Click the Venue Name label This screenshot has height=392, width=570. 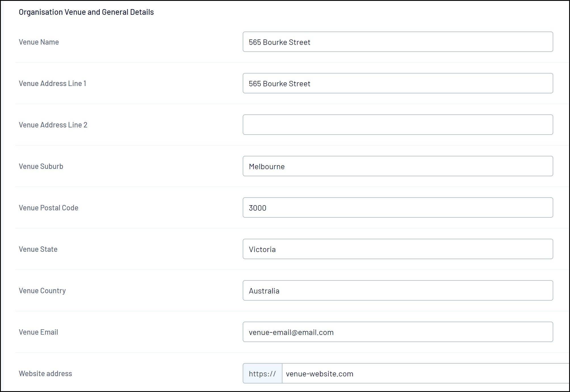39,42
